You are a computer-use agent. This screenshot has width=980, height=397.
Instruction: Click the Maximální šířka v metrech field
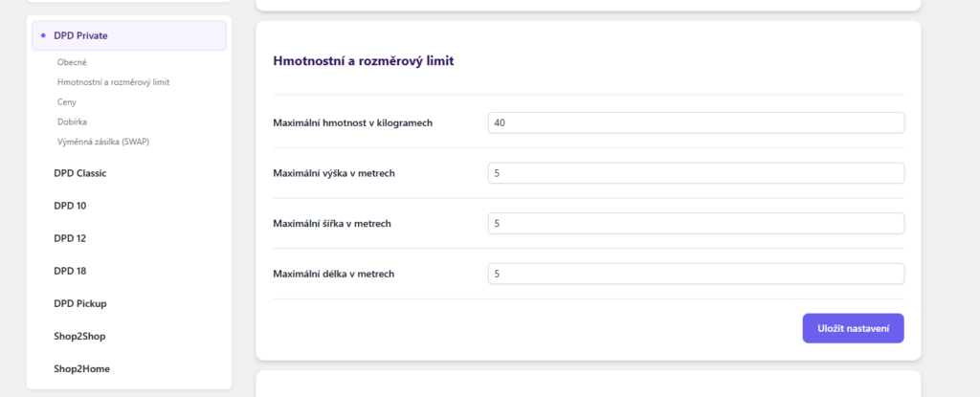click(695, 223)
